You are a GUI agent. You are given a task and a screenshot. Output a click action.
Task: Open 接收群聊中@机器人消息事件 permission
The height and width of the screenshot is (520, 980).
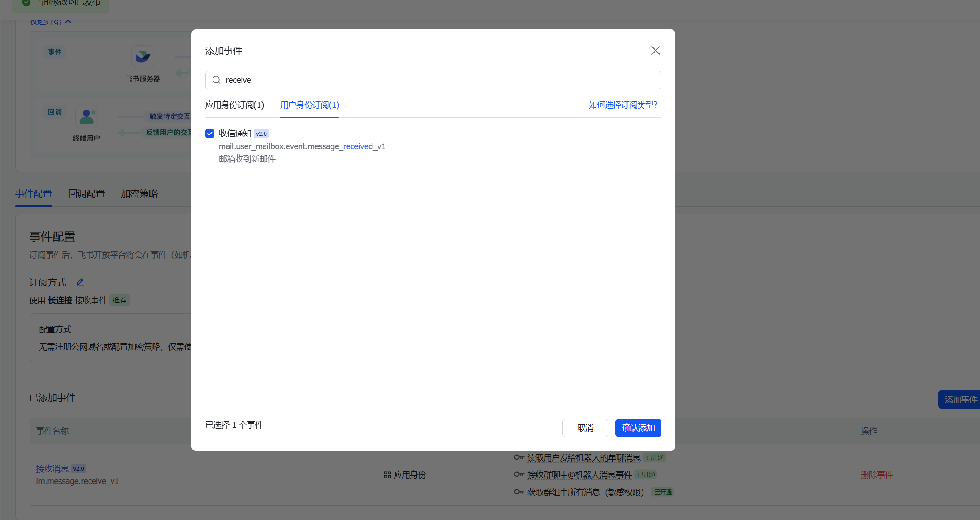[579, 475]
